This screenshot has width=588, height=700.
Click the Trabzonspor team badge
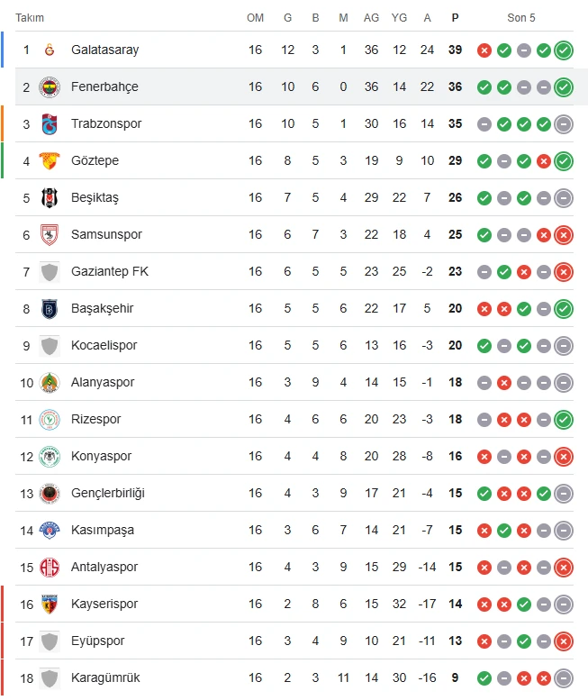pos(50,124)
